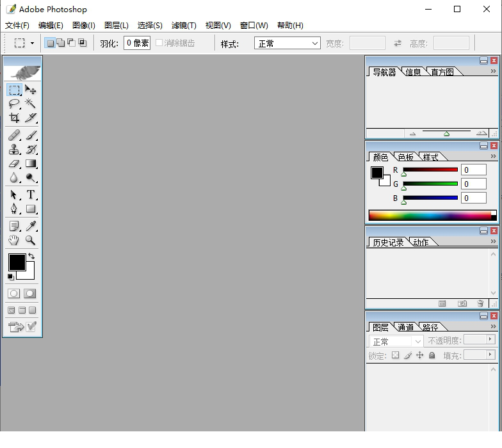Image resolution: width=502 pixels, height=448 pixels.
Task: Select the Pen tool
Action: [x=14, y=209]
